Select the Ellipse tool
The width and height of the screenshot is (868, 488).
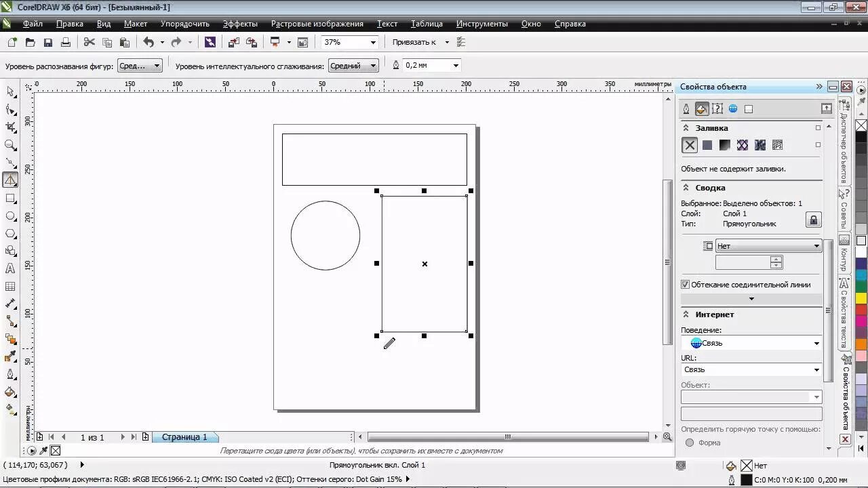[10, 216]
